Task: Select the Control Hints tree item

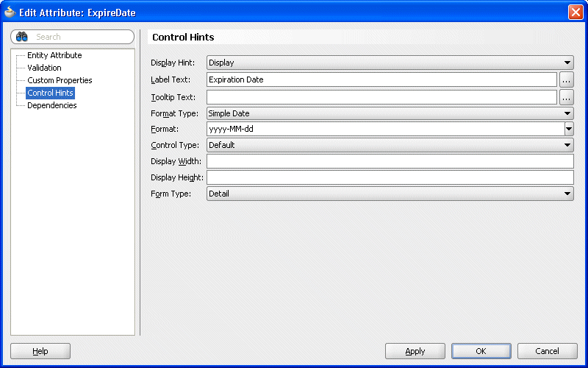Action: [x=50, y=93]
